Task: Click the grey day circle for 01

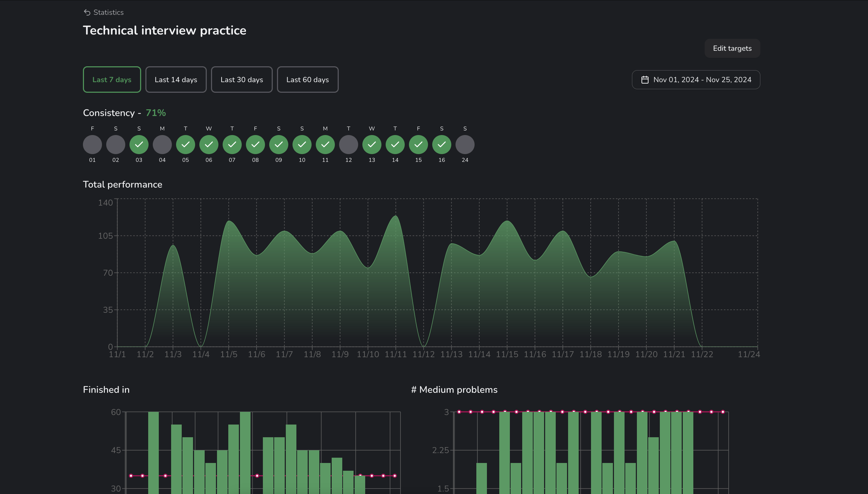Action: pos(92,145)
